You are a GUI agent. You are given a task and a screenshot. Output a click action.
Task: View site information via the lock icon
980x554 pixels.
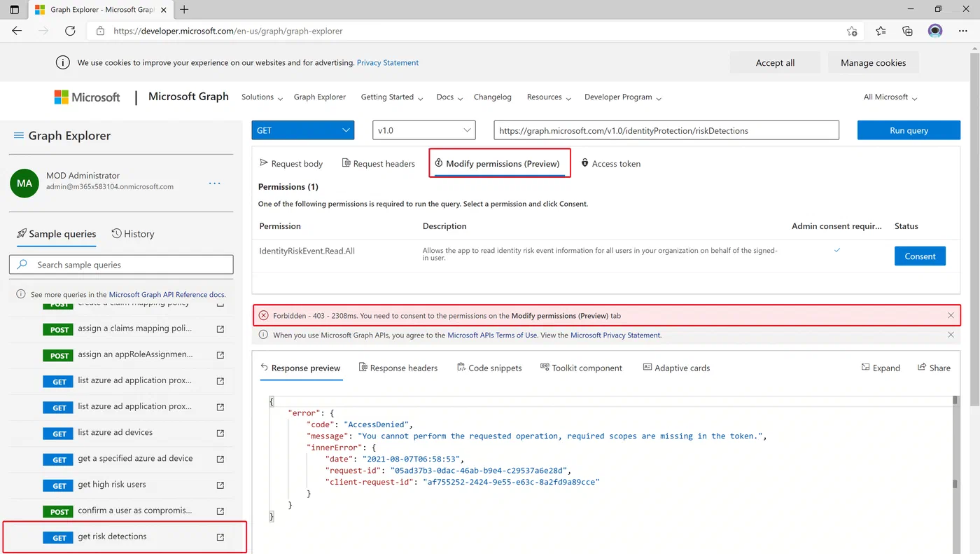[100, 31]
